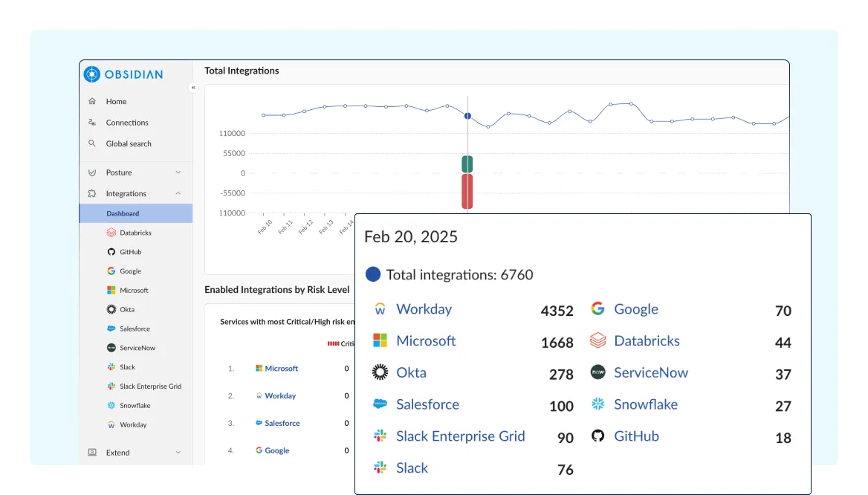Image resolution: width=868 pixels, height=495 pixels.
Task: Click the Databricks icon in tooltip popup
Action: (x=597, y=340)
